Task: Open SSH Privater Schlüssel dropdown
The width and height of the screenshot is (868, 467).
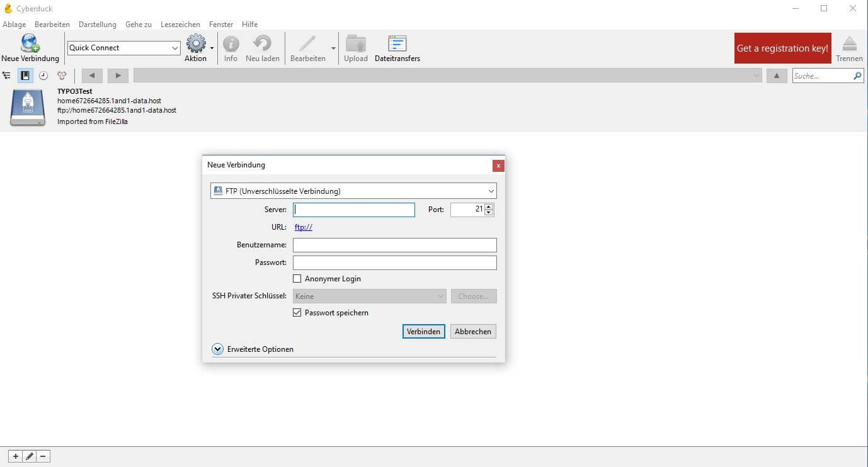Action: pos(370,296)
